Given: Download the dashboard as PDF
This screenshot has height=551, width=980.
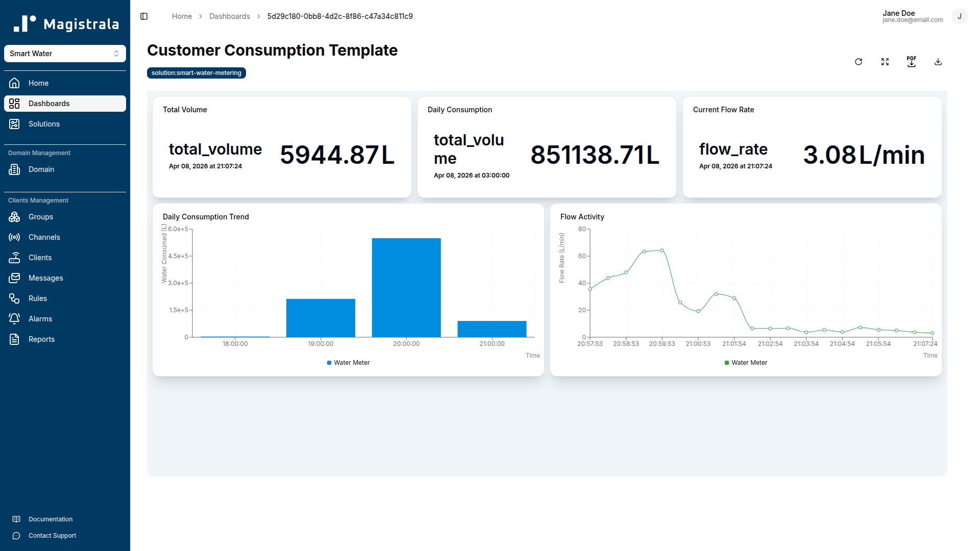Looking at the screenshot, I should [x=912, y=61].
